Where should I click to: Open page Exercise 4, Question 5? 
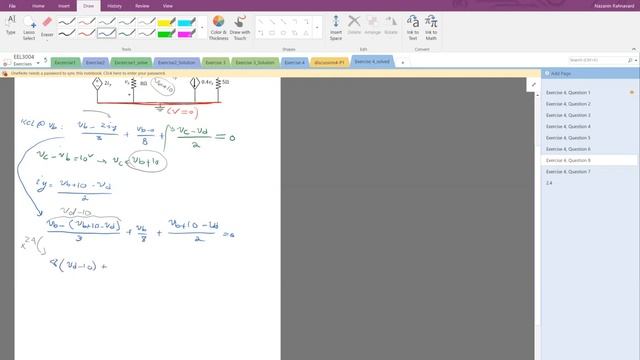(568, 138)
